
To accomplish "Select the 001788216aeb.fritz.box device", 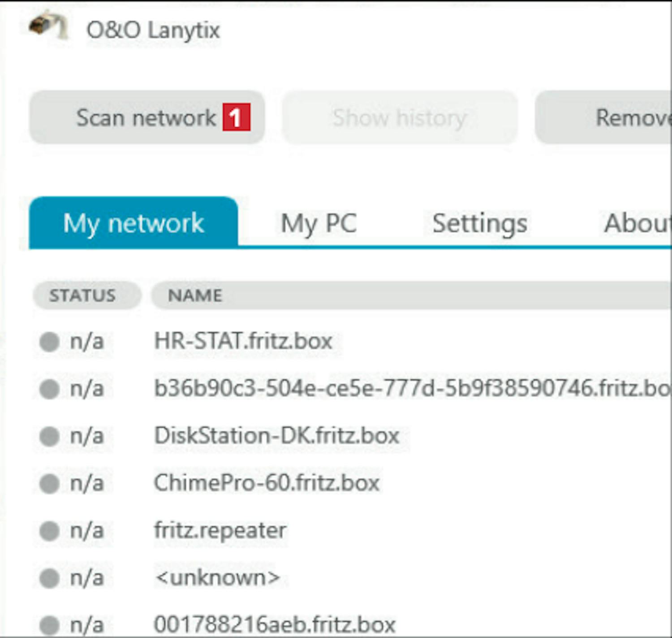I will [275, 625].
